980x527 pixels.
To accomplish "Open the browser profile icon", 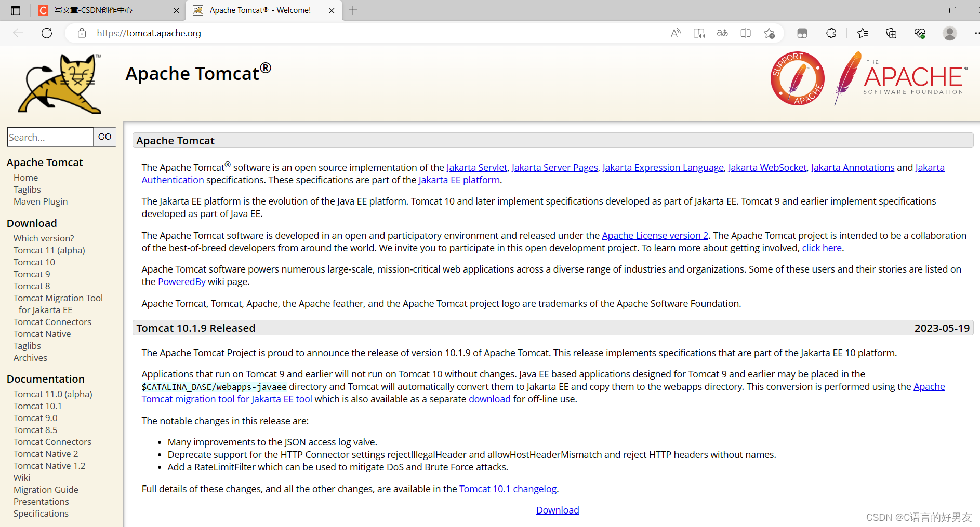I will point(949,33).
